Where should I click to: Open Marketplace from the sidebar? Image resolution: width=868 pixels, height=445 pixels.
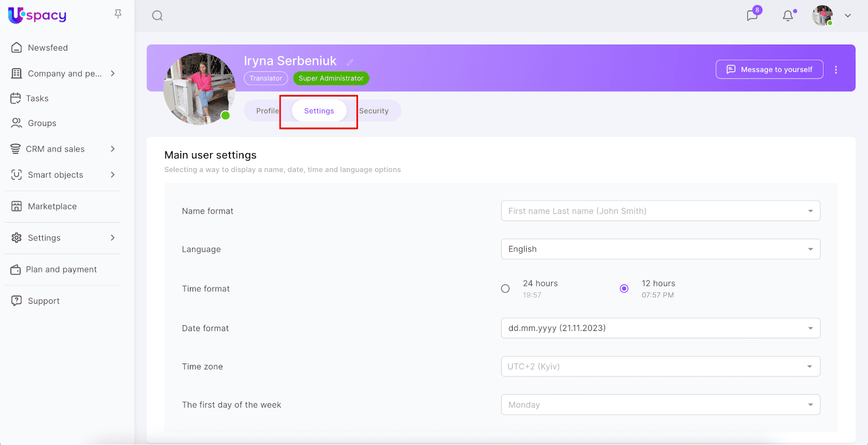pyautogui.click(x=52, y=206)
